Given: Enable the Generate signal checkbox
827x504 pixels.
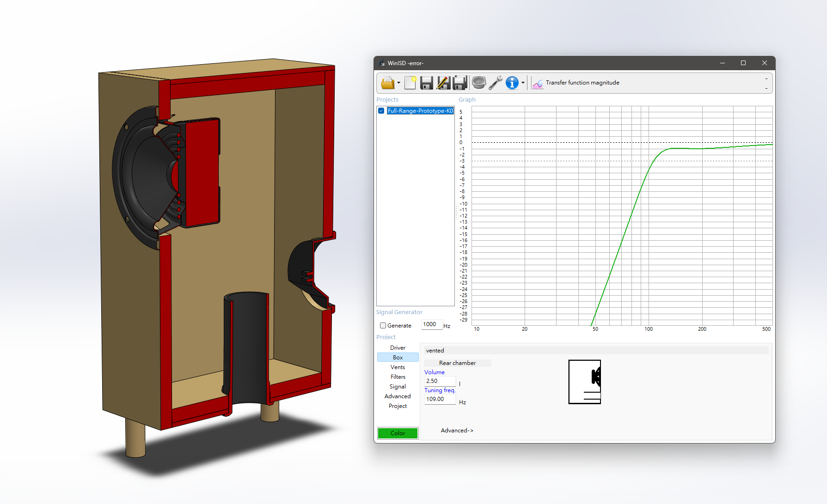Looking at the screenshot, I should pyautogui.click(x=383, y=326).
